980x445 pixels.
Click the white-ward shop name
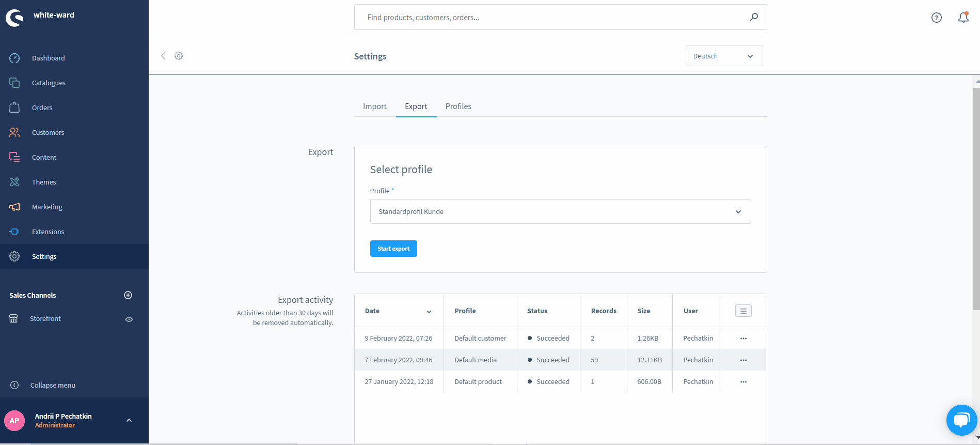[54, 15]
